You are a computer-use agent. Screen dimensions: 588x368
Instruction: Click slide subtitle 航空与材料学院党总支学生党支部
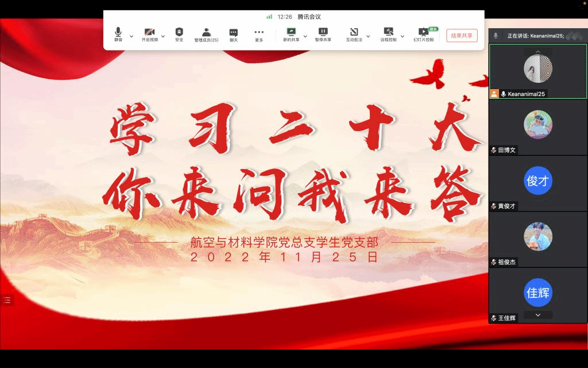(x=284, y=243)
